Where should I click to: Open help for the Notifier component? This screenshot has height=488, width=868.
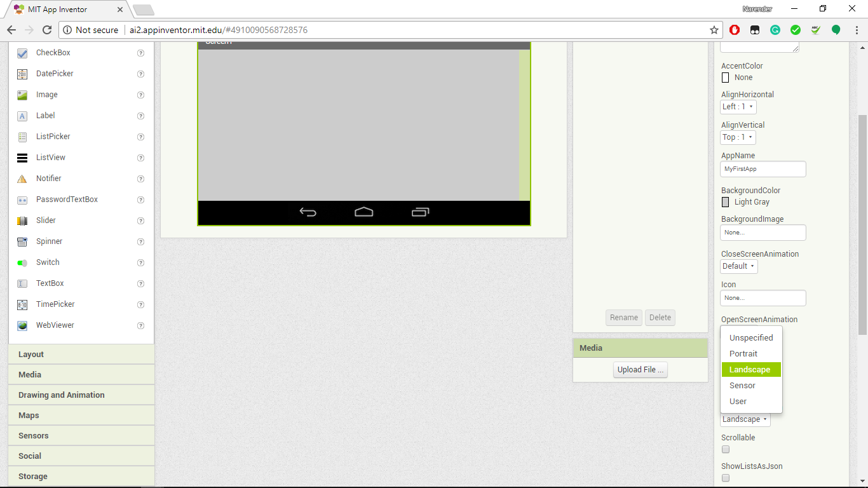click(x=141, y=179)
